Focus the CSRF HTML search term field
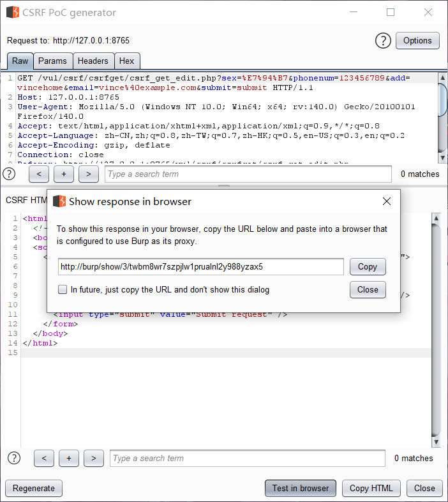The width and height of the screenshot is (448, 502). pyautogui.click(x=248, y=458)
